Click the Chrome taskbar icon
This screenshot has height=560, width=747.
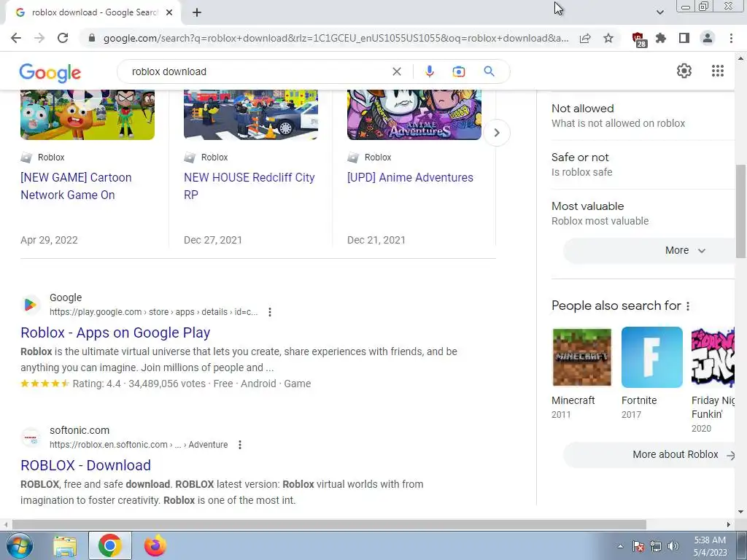[110, 545]
